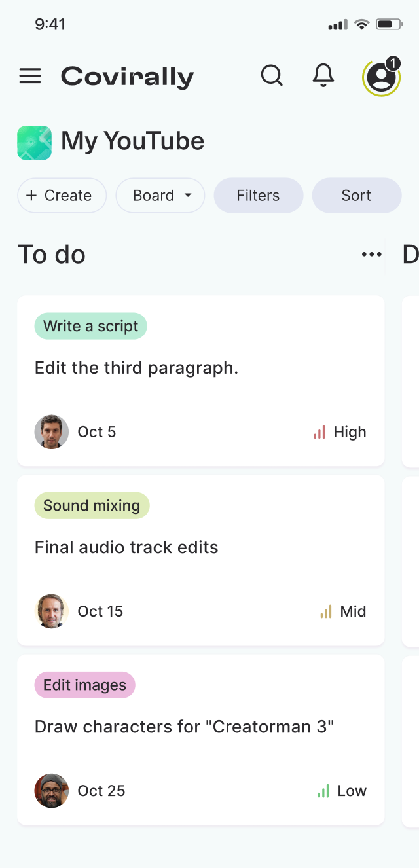Open the Sort options
This screenshot has height=868, width=419.
pyautogui.click(x=357, y=196)
